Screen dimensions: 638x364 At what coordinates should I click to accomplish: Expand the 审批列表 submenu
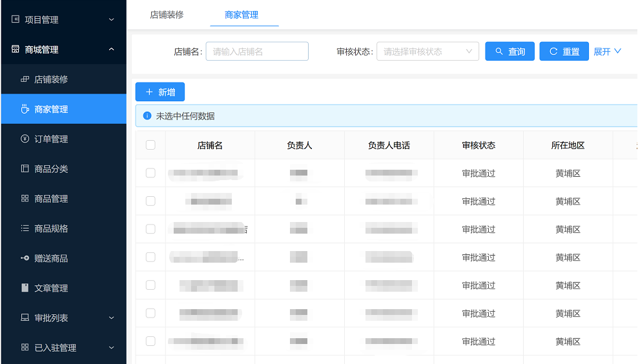point(111,318)
